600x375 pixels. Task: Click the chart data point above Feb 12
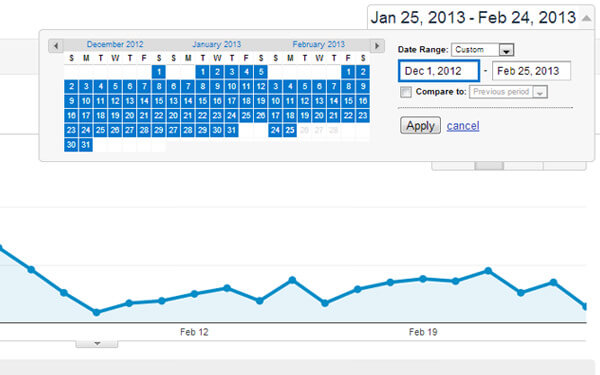coord(194,294)
